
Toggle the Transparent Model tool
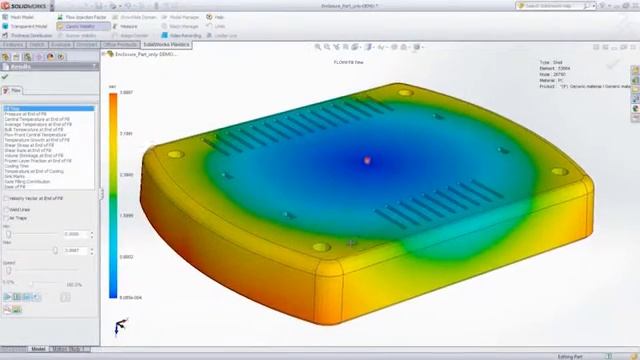click(x=24, y=26)
